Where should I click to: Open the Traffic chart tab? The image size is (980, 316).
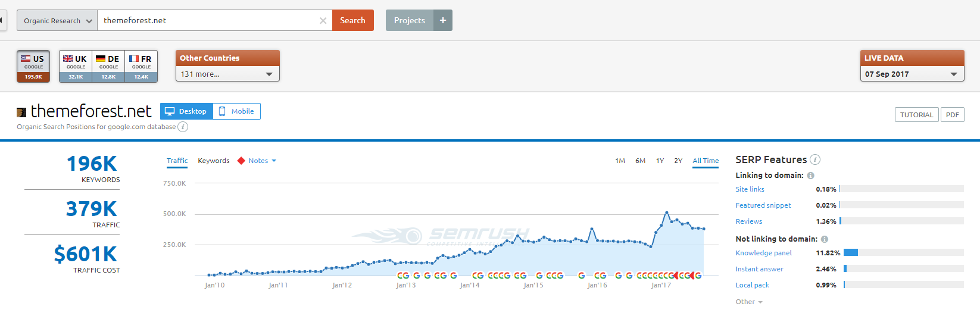[x=177, y=161]
